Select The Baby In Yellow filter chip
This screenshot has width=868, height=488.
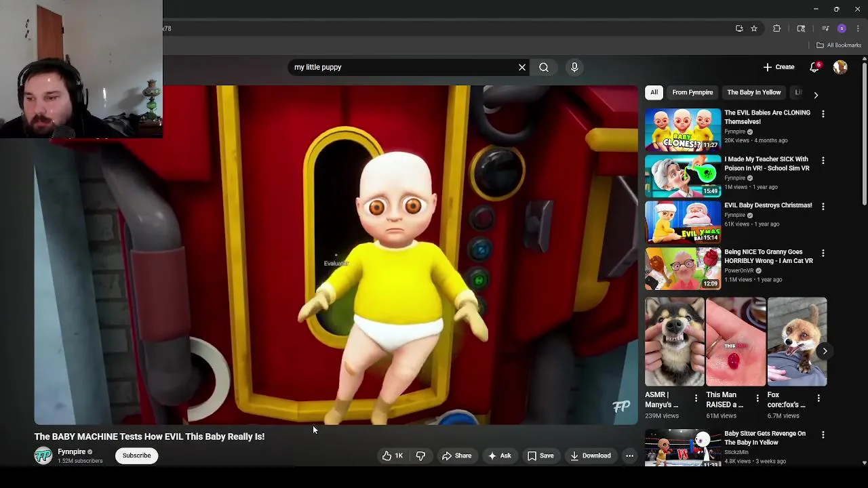click(753, 92)
